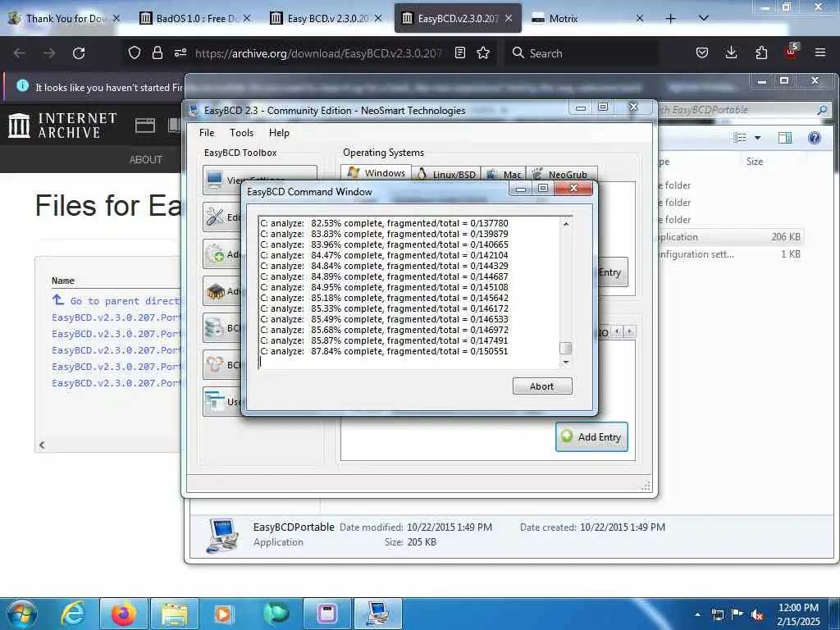The image size is (840, 630).
Task: Click Edit Boot Menu tools icon
Action: click(x=215, y=217)
